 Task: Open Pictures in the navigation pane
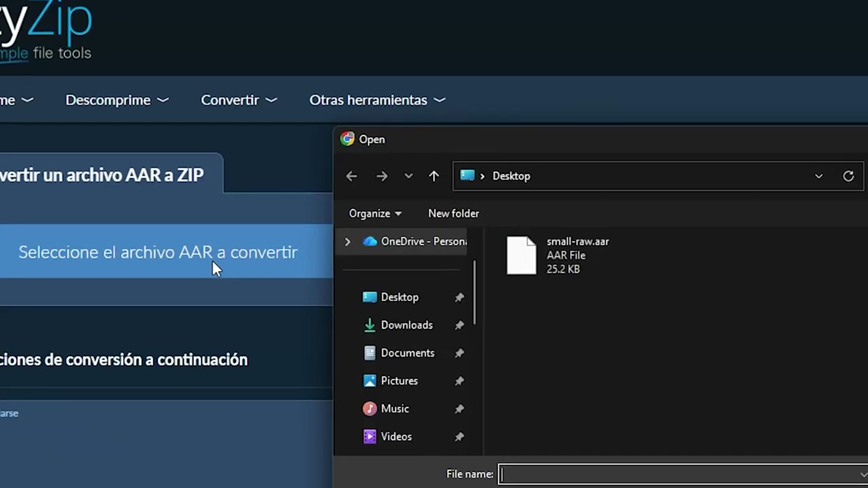click(x=399, y=381)
